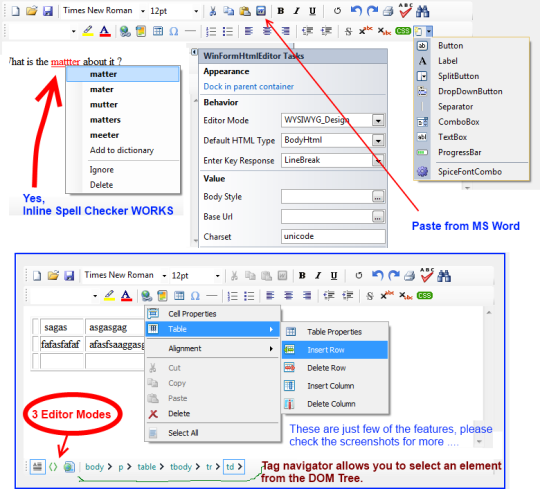
Task: Select 'tbody' in the tag navigator
Action: pos(181,467)
